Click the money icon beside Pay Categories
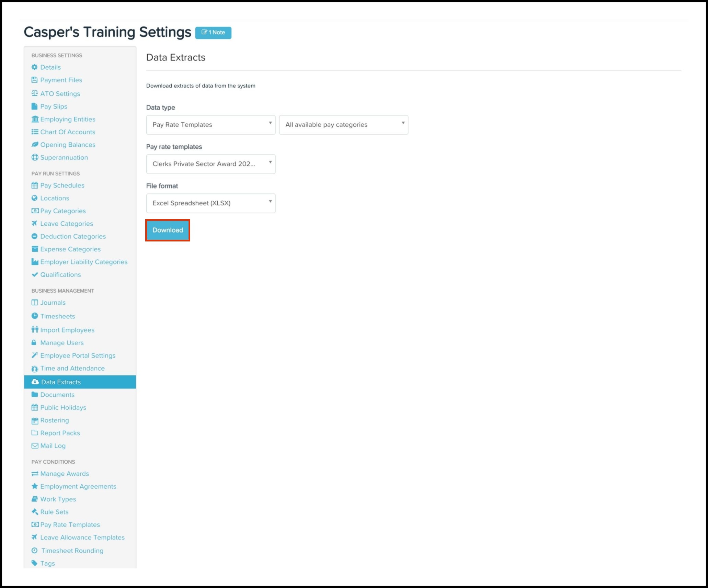The width and height of the screenshot is (708, 588). [x=35, y=211]
